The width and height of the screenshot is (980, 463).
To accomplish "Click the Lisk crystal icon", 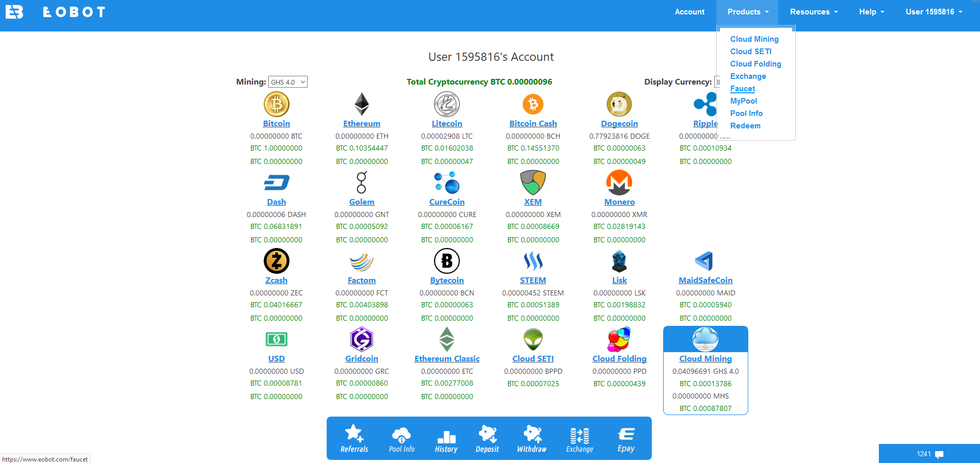I will point(619,261).
